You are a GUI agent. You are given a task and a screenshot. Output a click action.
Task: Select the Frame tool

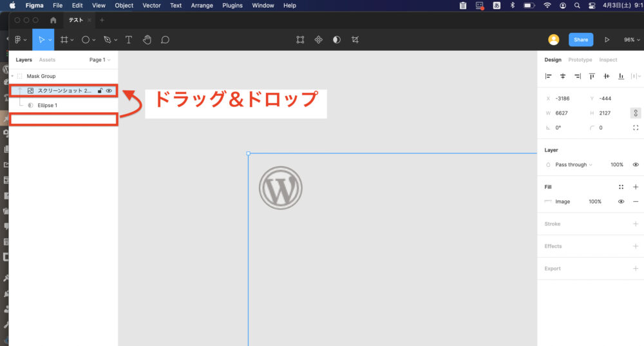pos(64,40)
